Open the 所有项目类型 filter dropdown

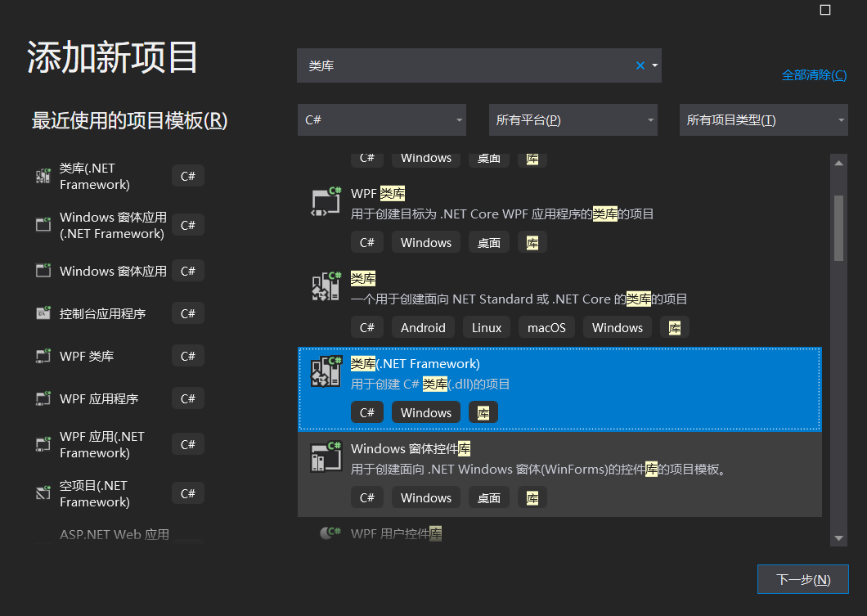[764, 120]
